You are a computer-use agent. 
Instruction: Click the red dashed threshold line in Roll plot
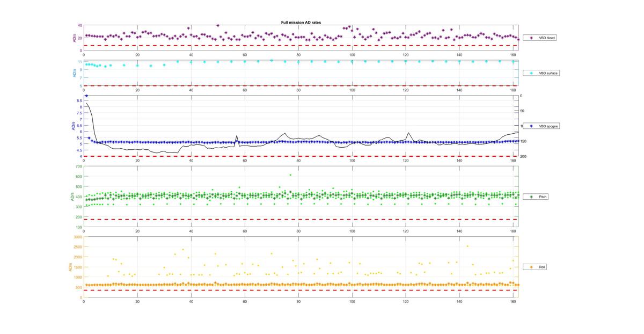(301, 291)
